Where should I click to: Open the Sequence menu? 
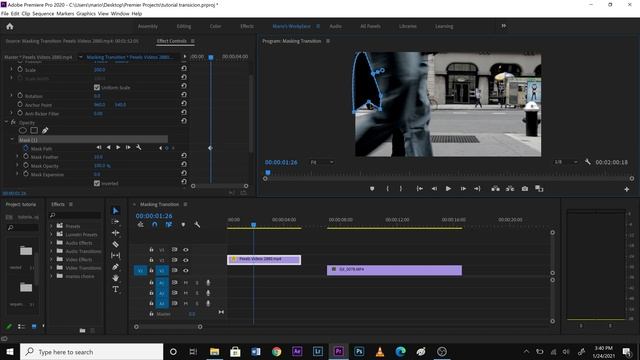coord(43,13)
